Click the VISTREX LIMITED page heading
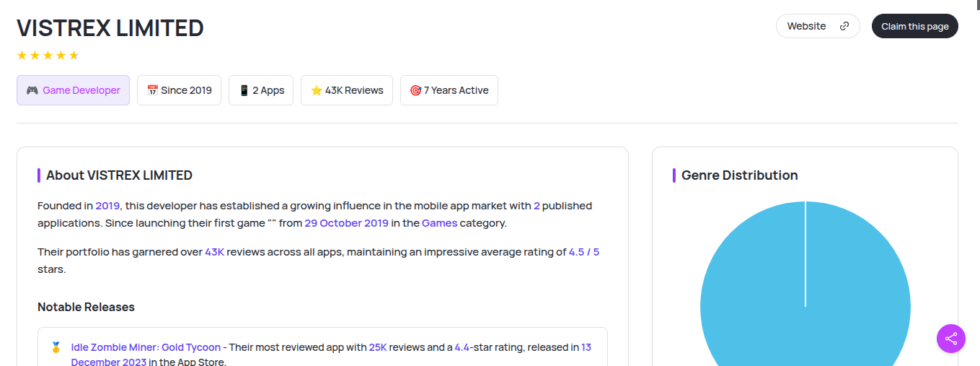Image resolution: width=980 pixels, height=366 pixels. pos(110,28)
